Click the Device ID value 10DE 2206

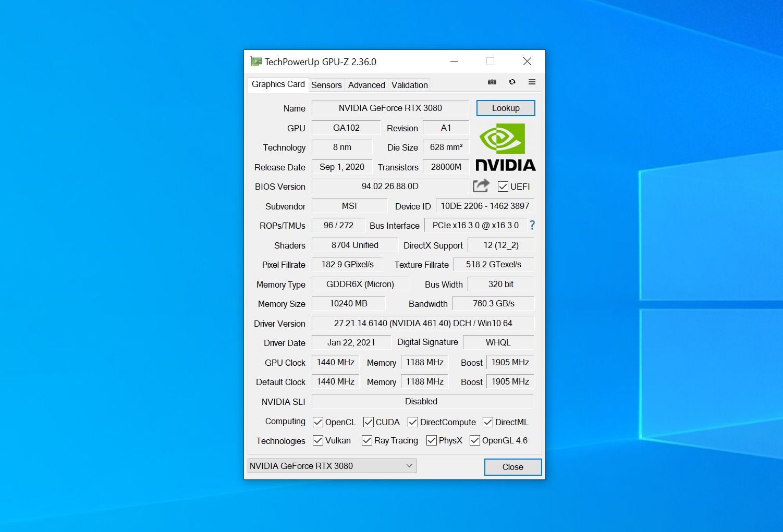coord(485,206)
